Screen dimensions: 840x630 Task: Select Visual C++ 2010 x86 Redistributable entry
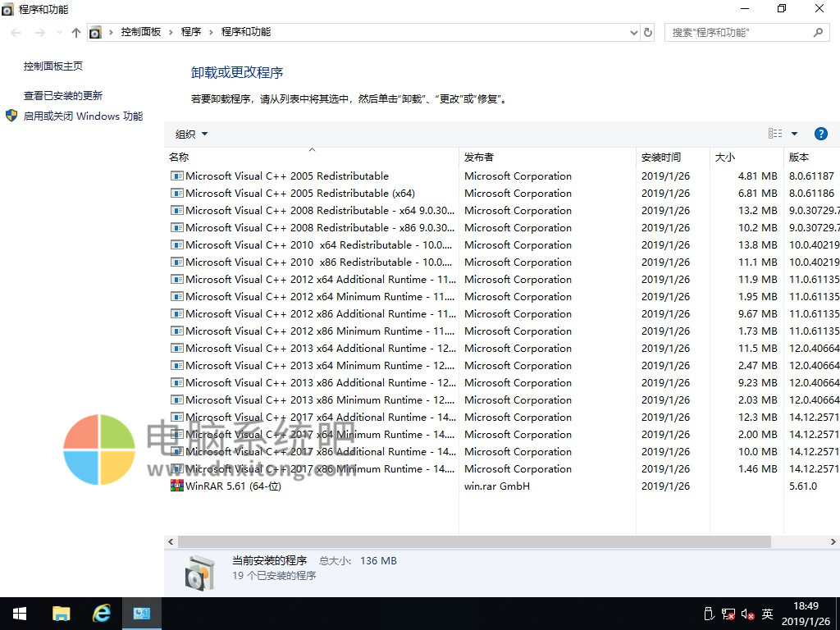(x=501, y=262)
